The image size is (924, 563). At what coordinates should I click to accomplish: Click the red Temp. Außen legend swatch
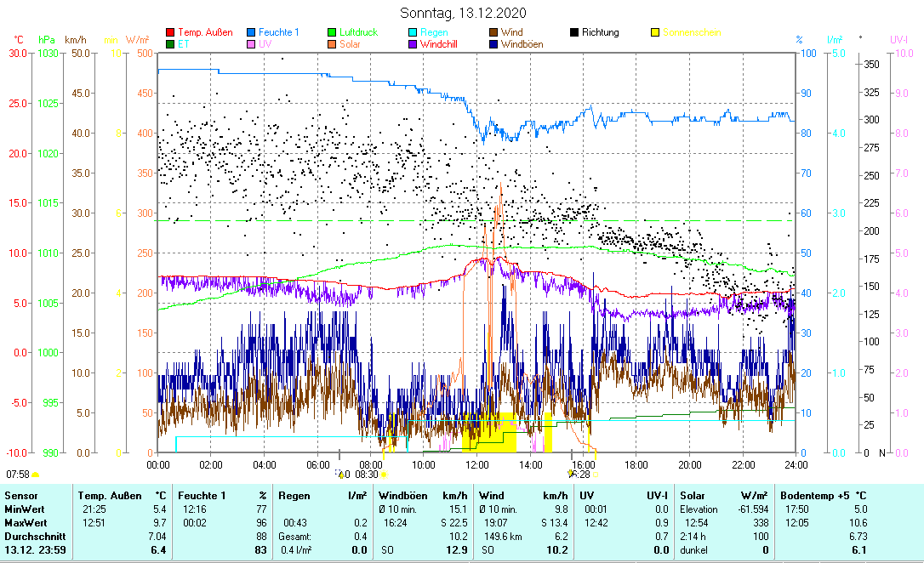tap(170, 32)
